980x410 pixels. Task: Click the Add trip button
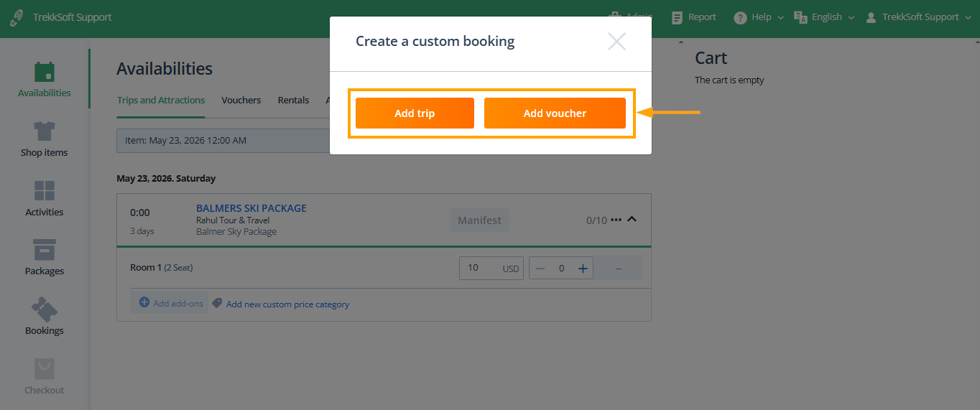point(415,113)
